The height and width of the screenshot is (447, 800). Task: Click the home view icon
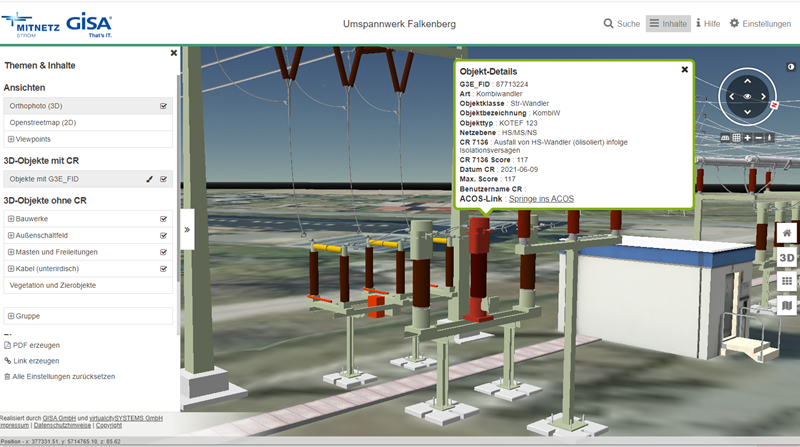pyautogui.click(x=787, y=233)
